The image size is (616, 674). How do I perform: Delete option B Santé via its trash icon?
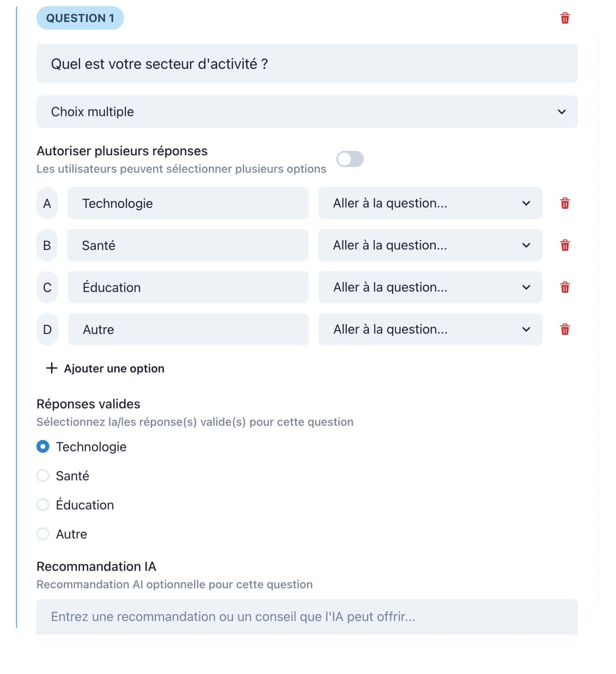tap(564, 245)
